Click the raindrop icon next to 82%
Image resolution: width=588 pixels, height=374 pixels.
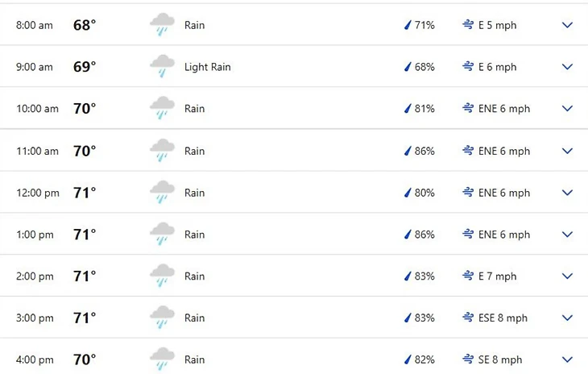408,359
